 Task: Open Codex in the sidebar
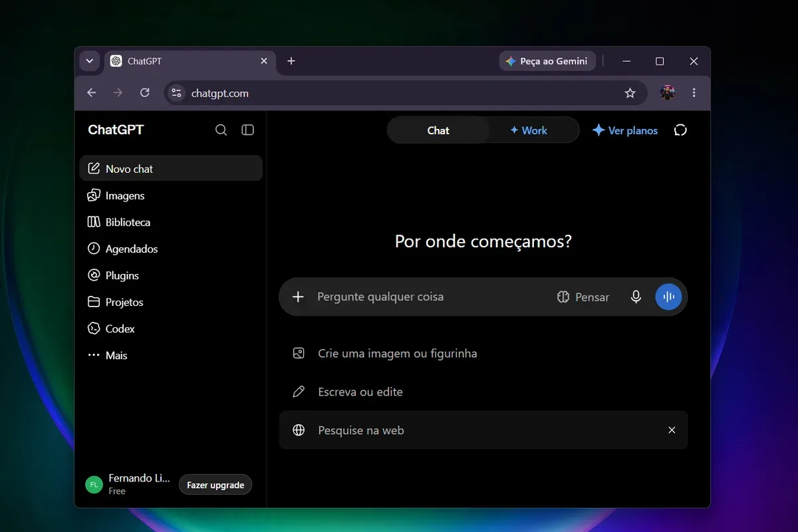point(171,329)
